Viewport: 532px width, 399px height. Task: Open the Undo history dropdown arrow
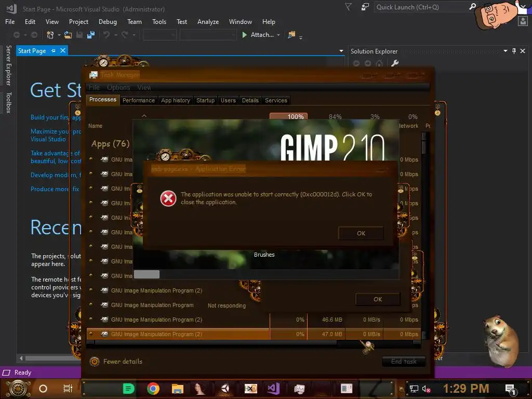116,35
